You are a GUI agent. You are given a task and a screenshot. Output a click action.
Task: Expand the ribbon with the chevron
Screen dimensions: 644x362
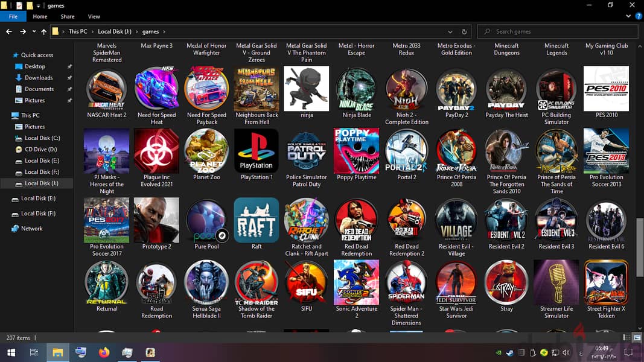click(628, 16)
